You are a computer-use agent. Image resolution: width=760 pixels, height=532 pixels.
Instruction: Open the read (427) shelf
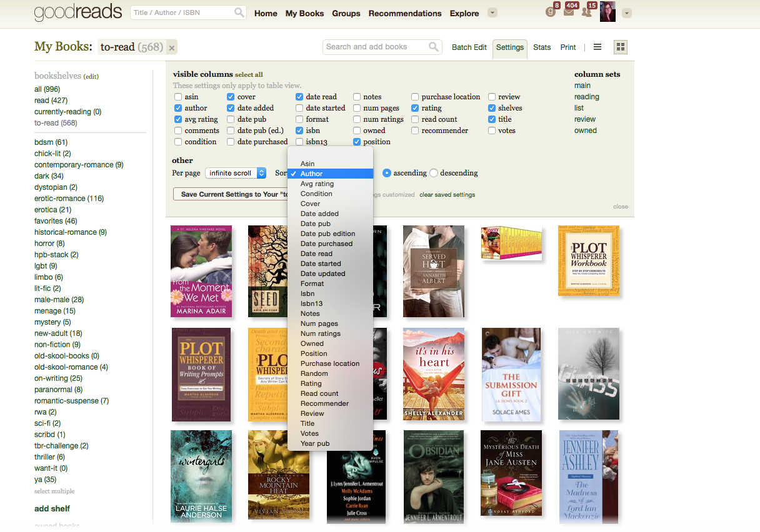tap(51, 101)
